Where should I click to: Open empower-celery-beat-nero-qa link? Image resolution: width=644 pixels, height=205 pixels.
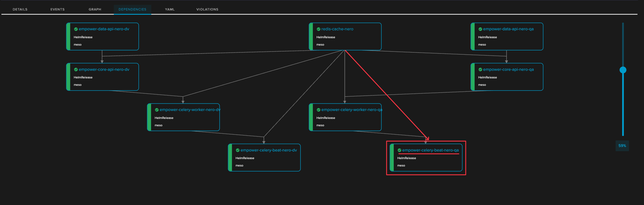point(430,150)
